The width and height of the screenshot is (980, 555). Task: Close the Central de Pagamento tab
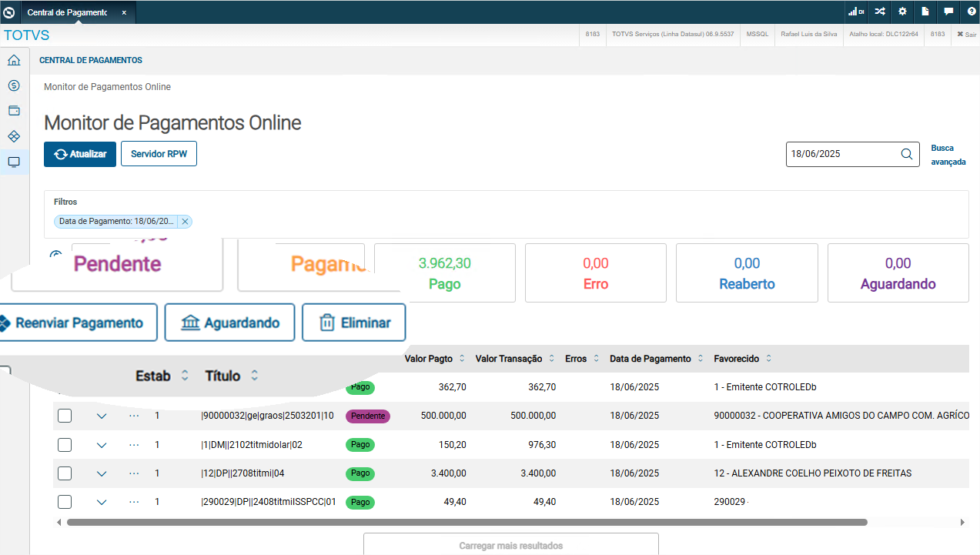coord(124,12)
